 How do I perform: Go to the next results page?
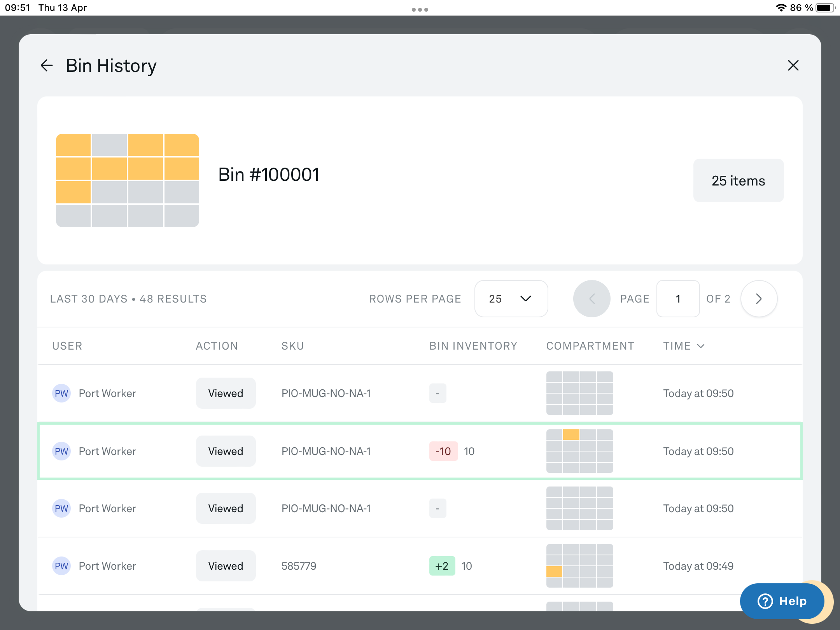pos(759,299)
